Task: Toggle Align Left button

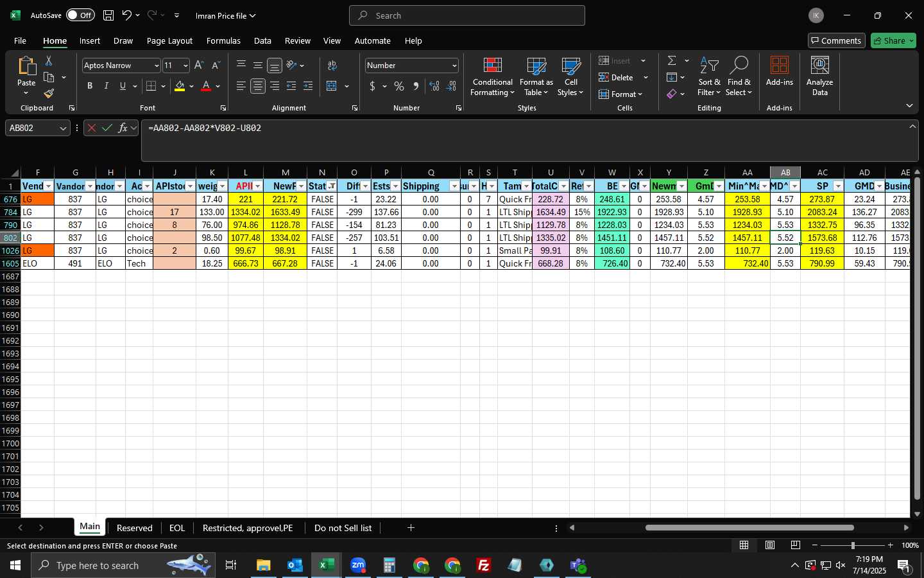Action: pos(241,86)
